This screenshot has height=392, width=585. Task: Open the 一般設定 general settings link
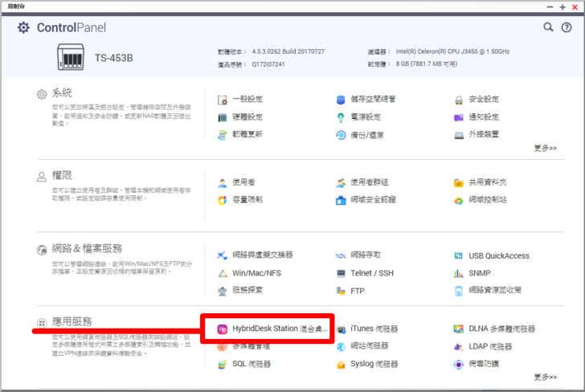247,100
